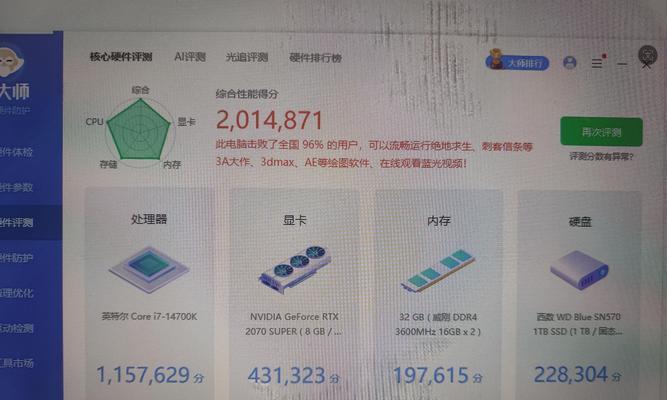
Task: Click the 此电脑击败了全国 96% 的用户 text
Action: [286, 145]
